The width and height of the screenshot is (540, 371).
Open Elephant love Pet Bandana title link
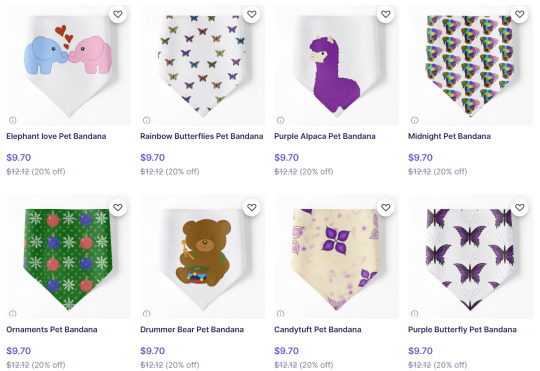click(56, 136)
